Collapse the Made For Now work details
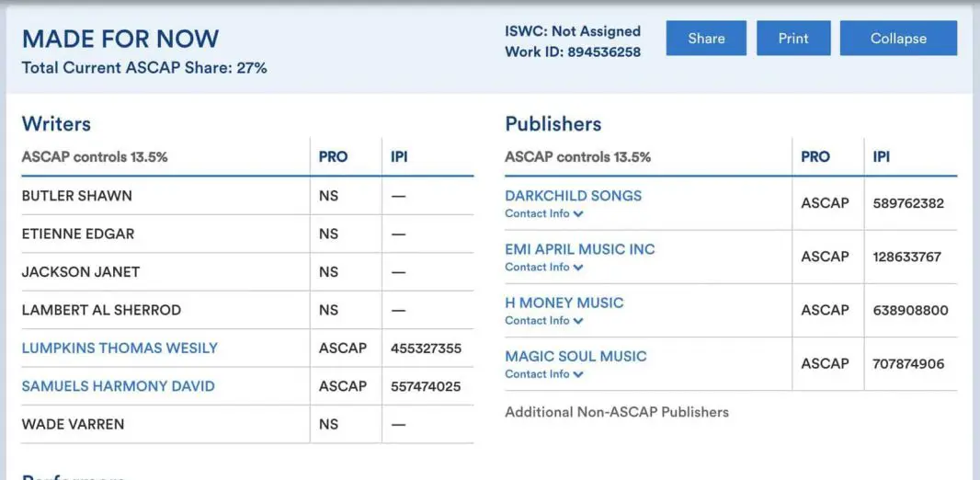This screenshot has height=480, width=980. (x=898, y=39)
